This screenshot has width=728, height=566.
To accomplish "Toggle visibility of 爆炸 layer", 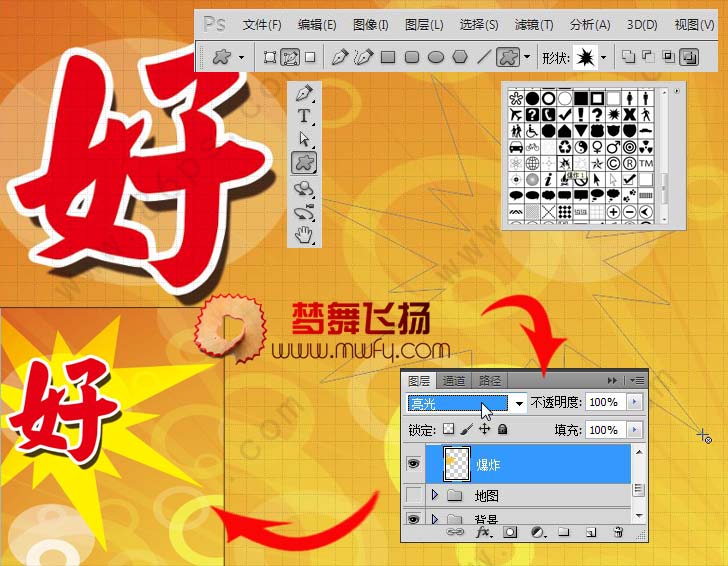I will [x=414, y=463].
